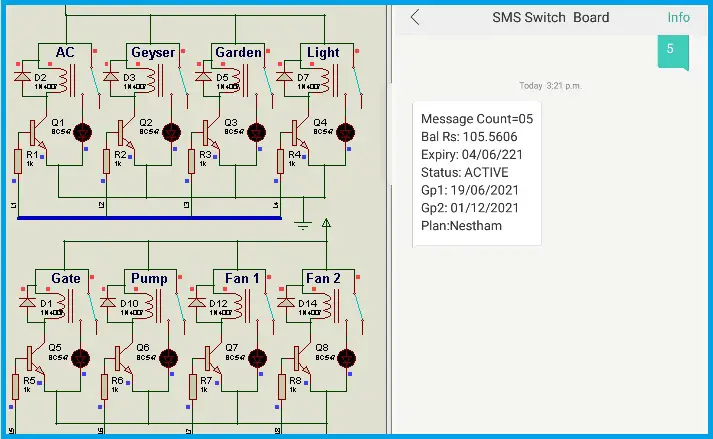Select resistor R1

point(18,161)
